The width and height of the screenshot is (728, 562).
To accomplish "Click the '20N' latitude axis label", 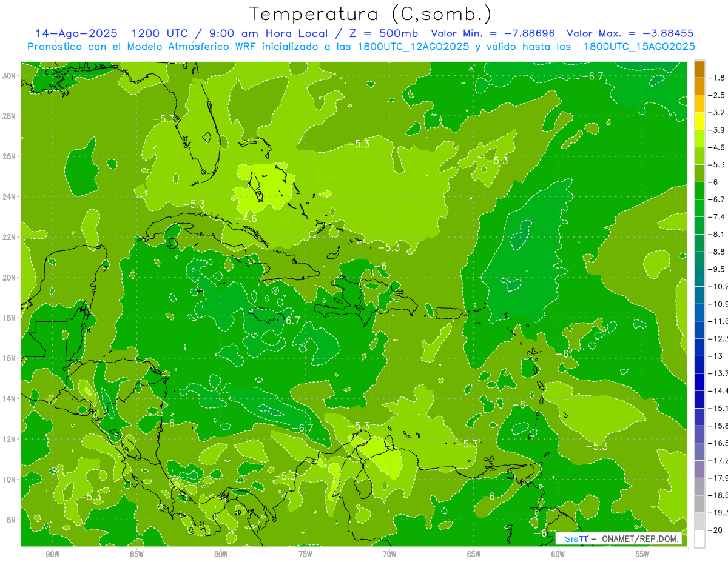I will pyautogui.click(x=10, y=278).
